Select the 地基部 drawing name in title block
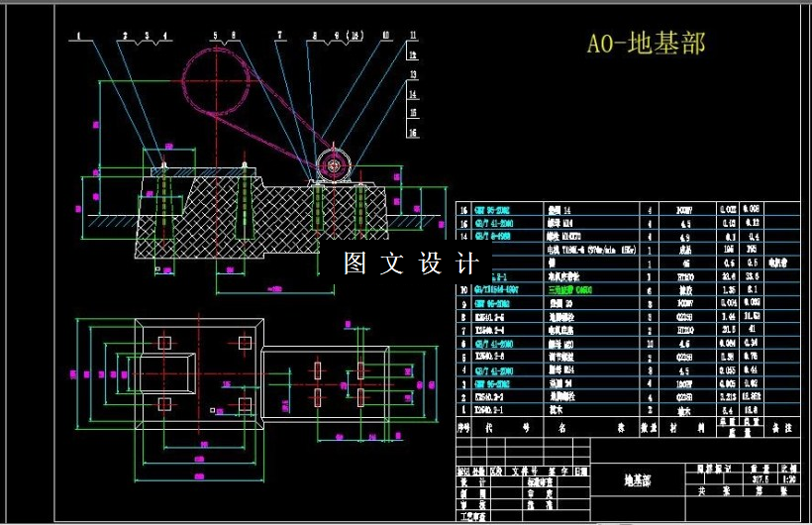 pos(638,480)
